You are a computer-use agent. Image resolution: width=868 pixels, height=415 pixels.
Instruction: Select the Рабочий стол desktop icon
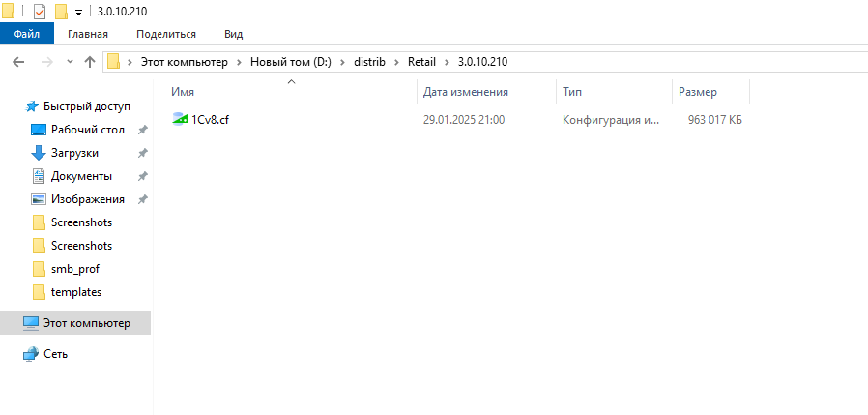tap(39, 130)
